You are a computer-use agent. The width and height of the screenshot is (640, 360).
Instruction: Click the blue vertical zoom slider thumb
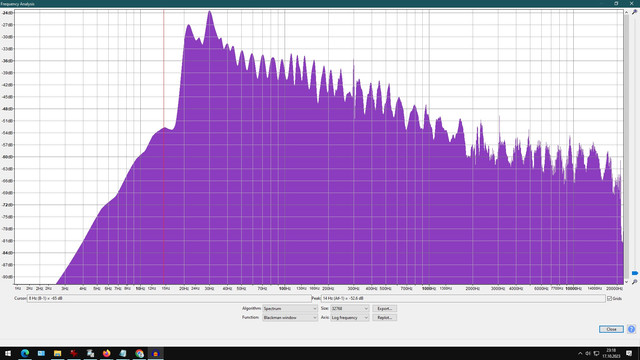tap(635, 273)
